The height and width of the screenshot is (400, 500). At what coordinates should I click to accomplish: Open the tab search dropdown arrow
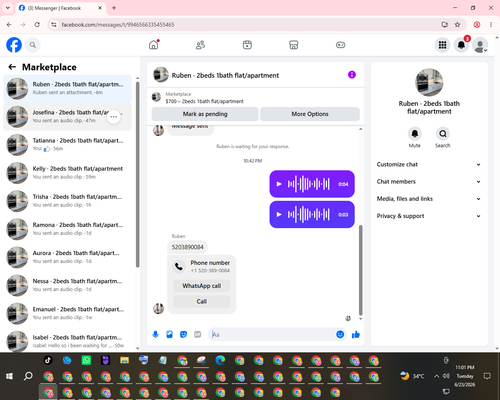coord(8,8)
